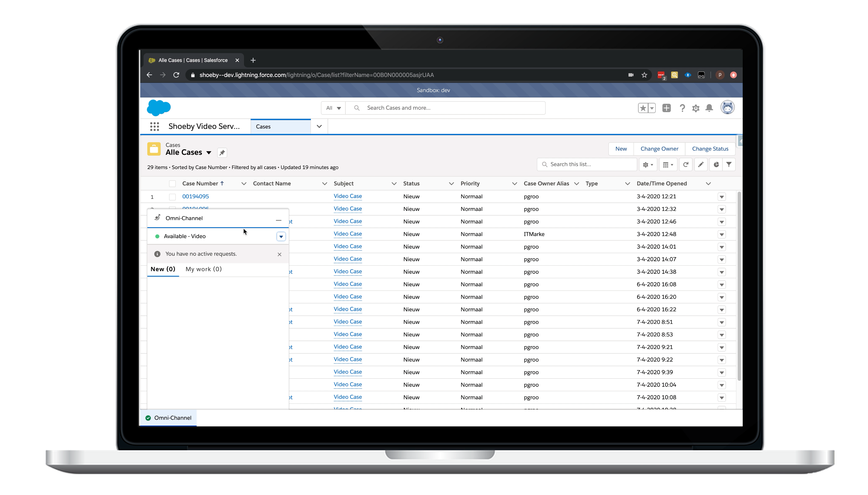
Task: Open Video Case link opened 7-4-2020 10:08
Action: [x=347, y=397]
